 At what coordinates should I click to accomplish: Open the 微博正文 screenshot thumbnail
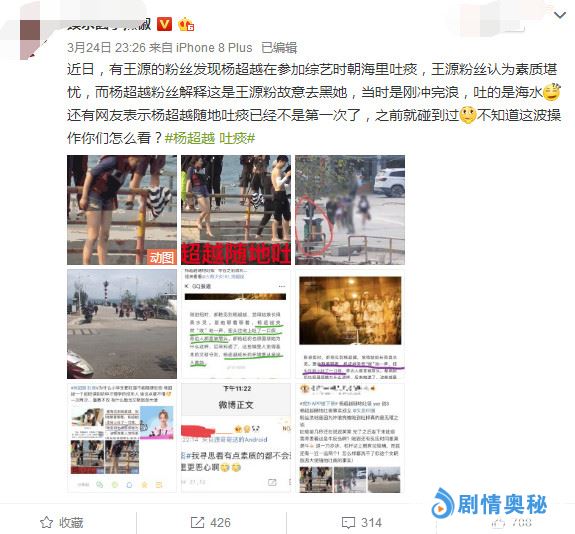(x=236, y=438)
